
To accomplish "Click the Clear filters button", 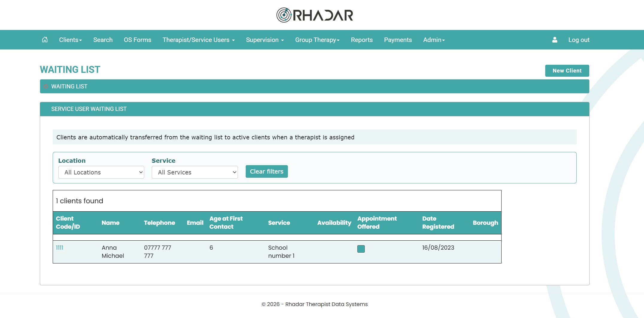I will tap(267, 171).
